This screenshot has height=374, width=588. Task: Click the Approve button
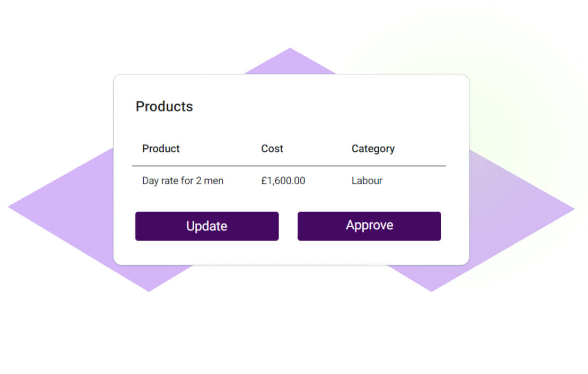click(369, 226)
